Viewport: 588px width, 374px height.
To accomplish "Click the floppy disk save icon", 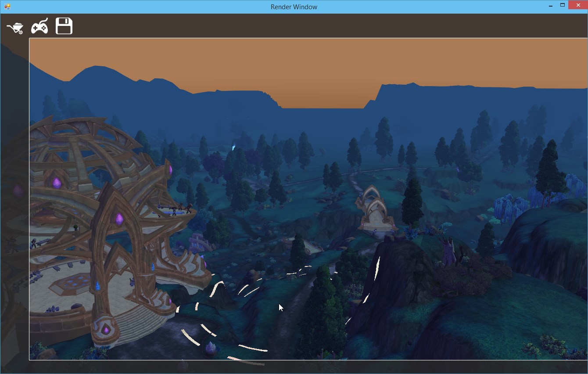I will pos(64,26).
